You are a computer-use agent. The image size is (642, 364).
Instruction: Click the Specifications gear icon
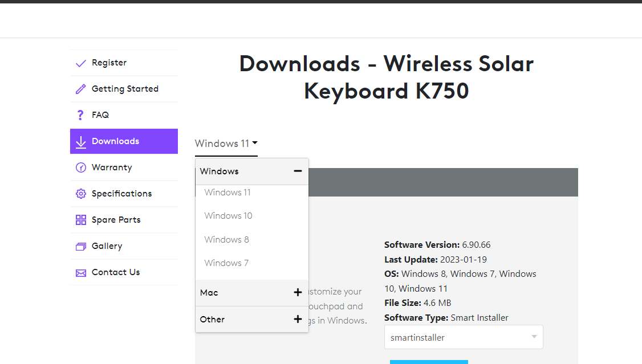click(80, 194)
